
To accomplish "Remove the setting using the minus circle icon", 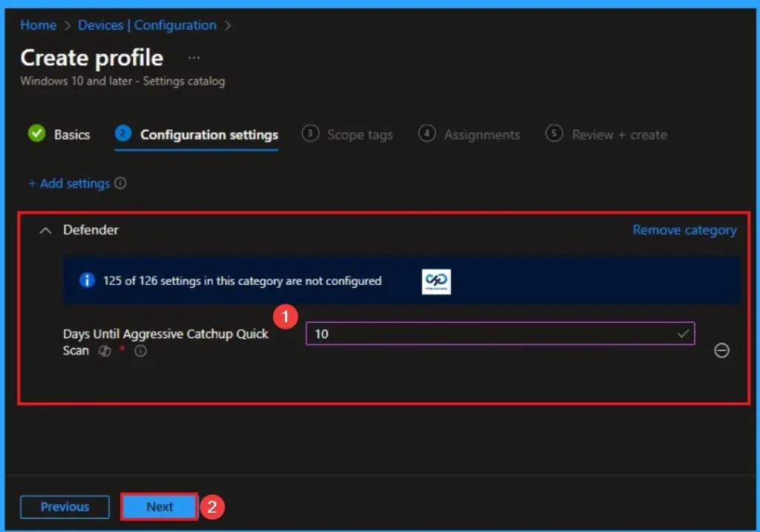I will pyautogui.click(x=722, y=350).
